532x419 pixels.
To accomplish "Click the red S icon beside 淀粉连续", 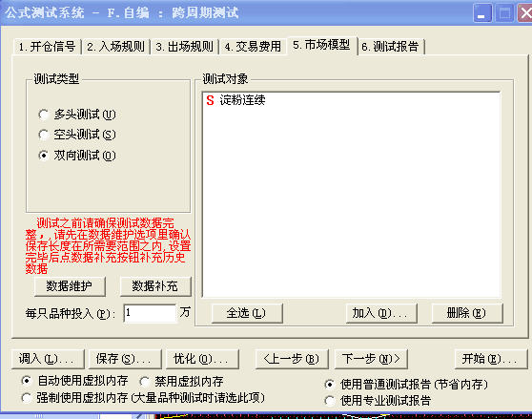I will click(210, 100).
